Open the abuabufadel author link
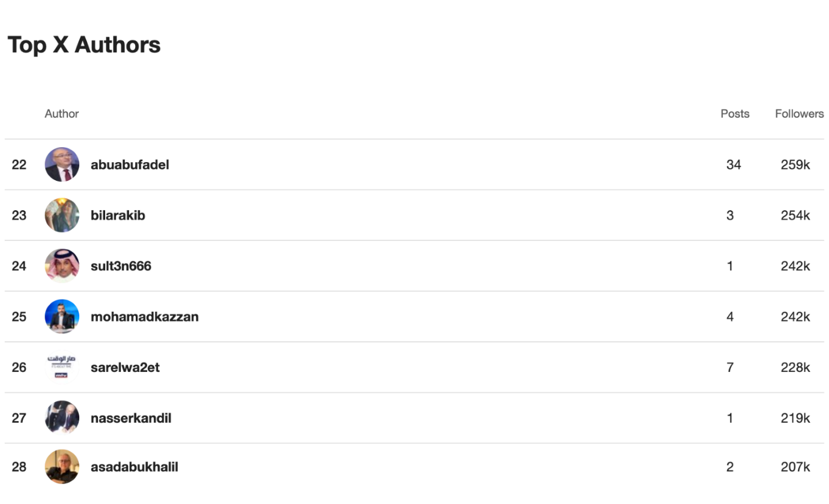 point(130,165)
